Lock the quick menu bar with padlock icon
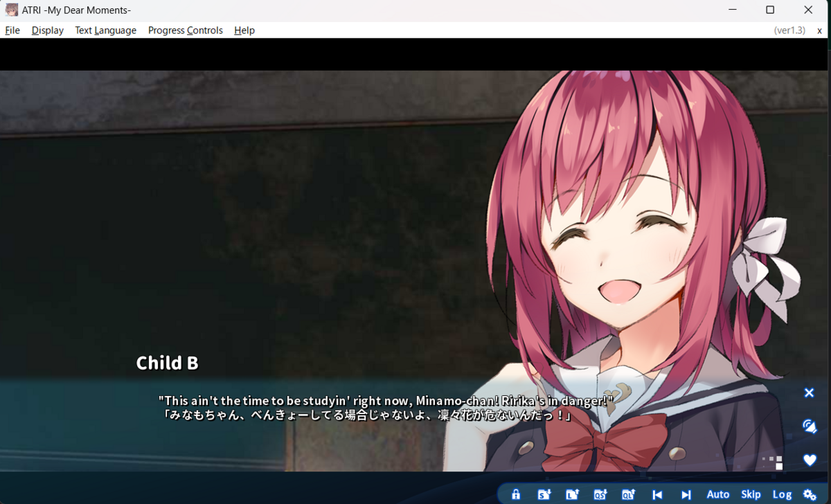This screenshot has height=504, width=831. pos(516,494)
